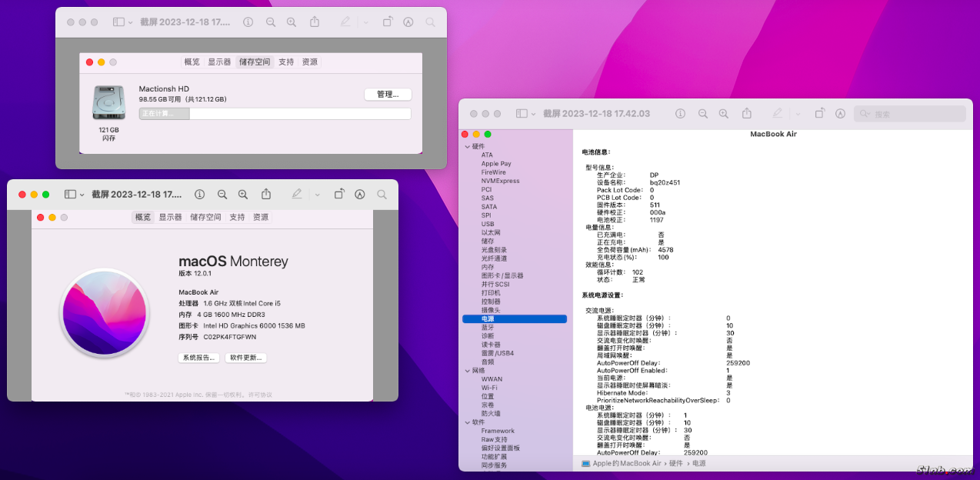Zoom out in the 17.42.03 Preview window
The width and height of the screenshot is (980, 480).
[702, 113]
